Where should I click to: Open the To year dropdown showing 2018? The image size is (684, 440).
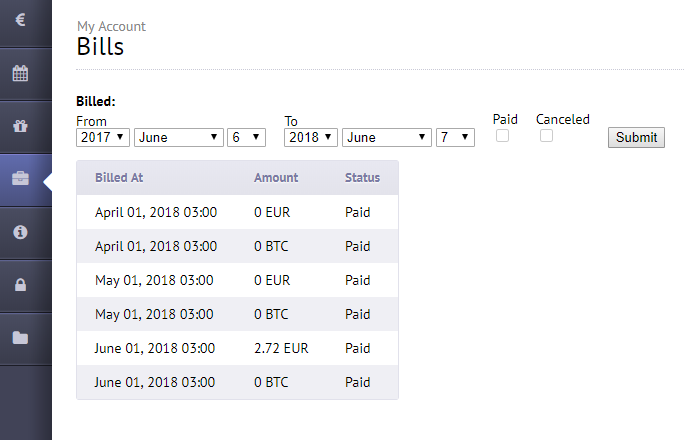click(311, 137)
